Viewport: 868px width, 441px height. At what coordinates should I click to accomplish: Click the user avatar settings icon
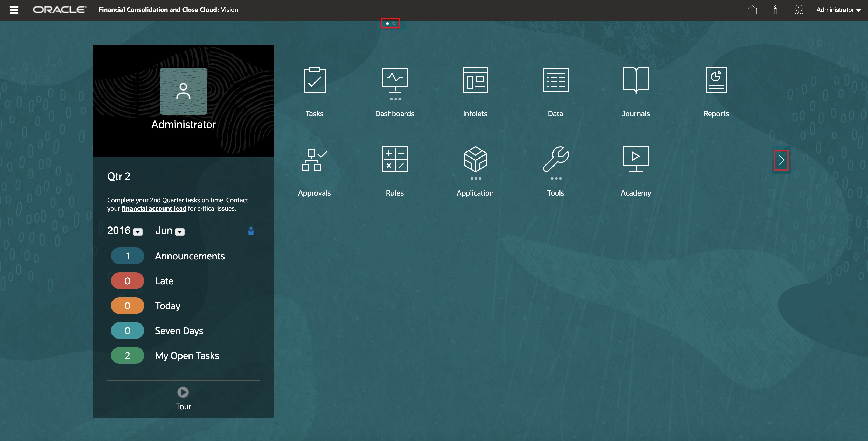tap(775, 10)
